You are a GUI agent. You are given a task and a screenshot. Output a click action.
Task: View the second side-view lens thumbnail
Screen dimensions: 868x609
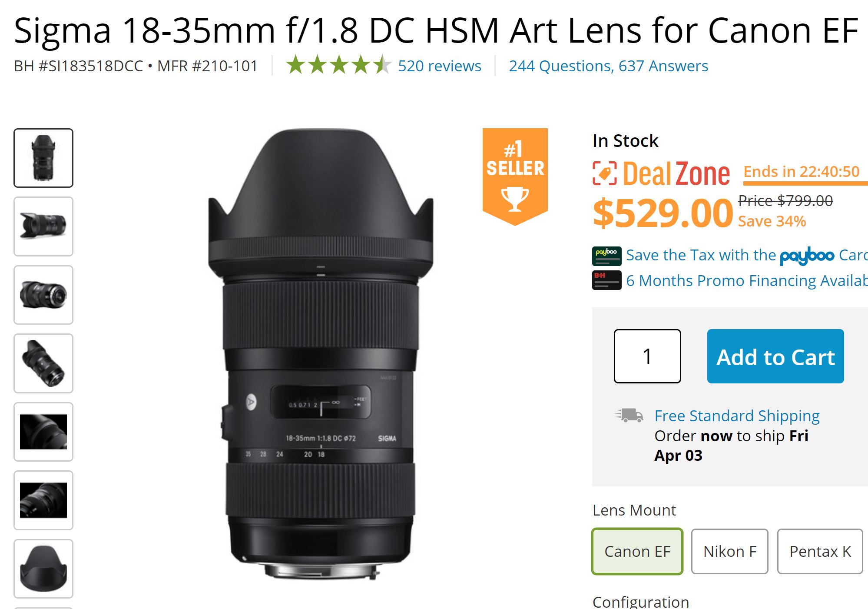(43, 226)
